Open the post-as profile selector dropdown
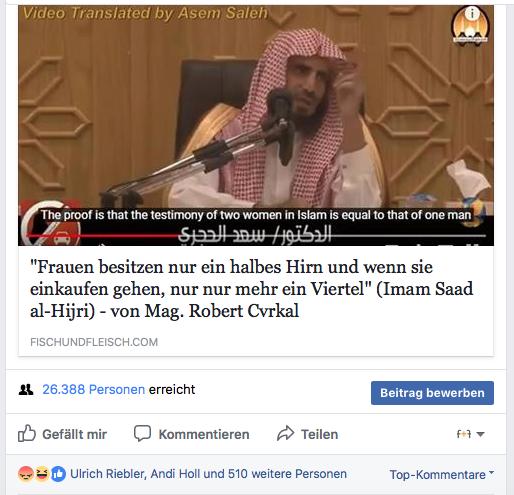Viewport: 514px width, 495px height. tap(470, 434)
